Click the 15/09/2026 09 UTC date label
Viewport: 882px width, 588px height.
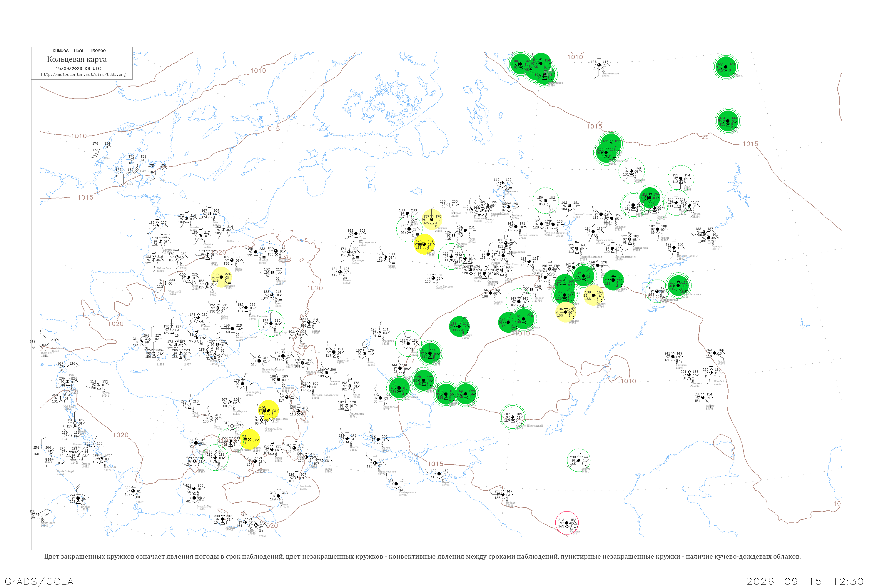(78, 69)
